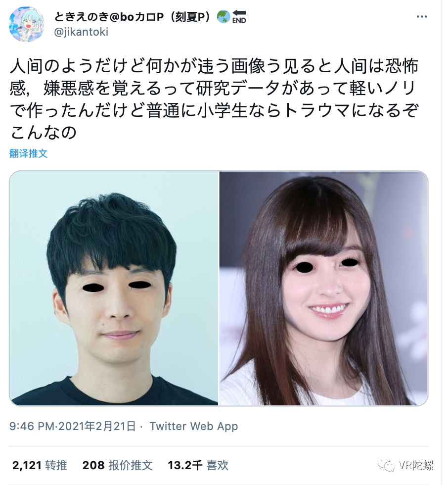
Task: Open the left photo of the man
Action: 114,288
